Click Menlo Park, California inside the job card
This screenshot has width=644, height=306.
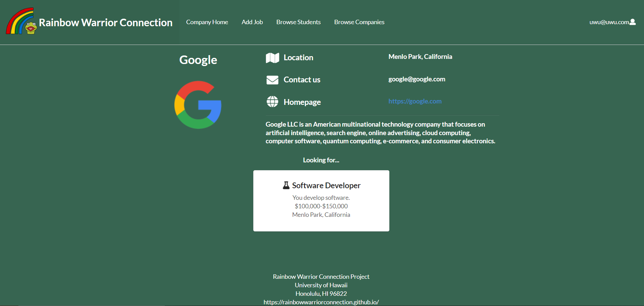pos(321,215)
